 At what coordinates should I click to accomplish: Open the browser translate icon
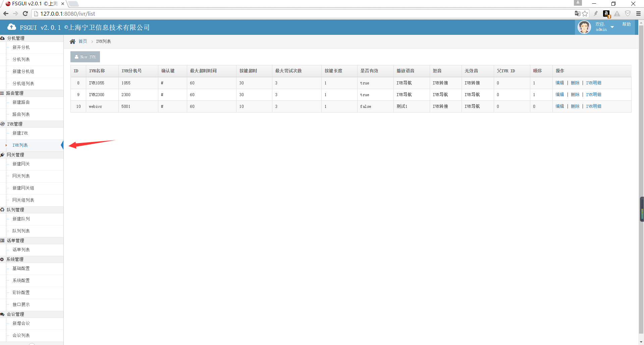(577, 14)
